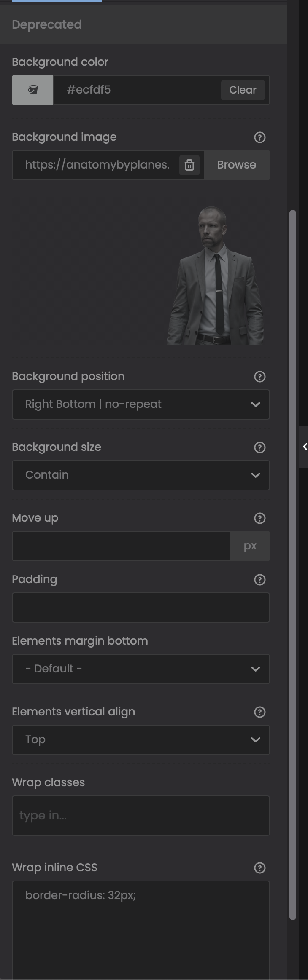
Task: Open the background color picker swatch
Action: pyautogui.click(x=32, y=90)
